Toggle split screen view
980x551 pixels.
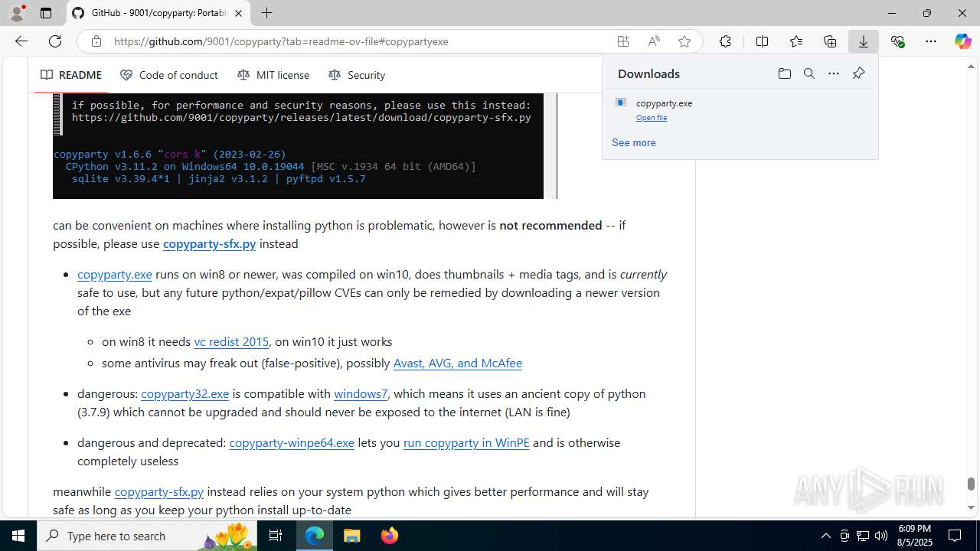pyautogui.click(x=762, y=41)
